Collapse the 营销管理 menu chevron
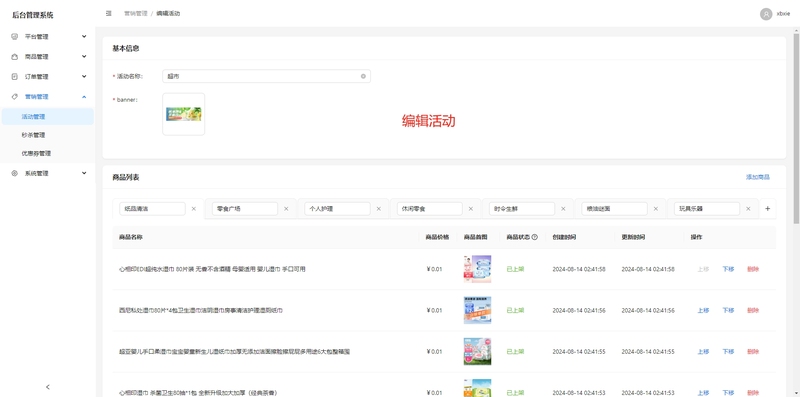The image size is (800, 397). click(x=84, y=96)
